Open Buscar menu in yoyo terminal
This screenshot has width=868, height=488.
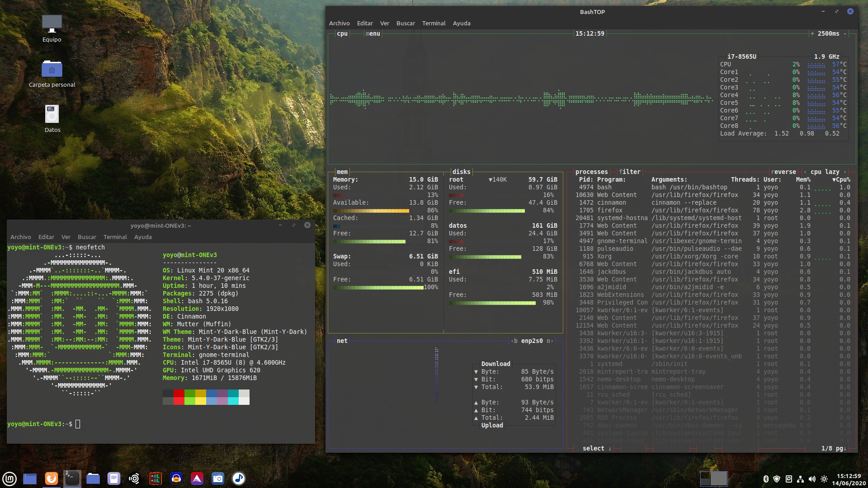click(87, 237)
